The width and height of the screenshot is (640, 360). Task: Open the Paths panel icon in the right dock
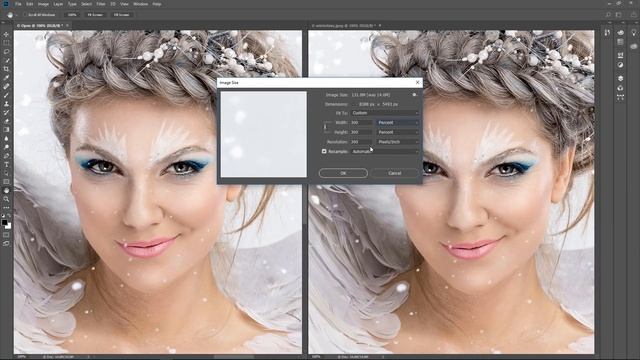(x=620, y=97)
